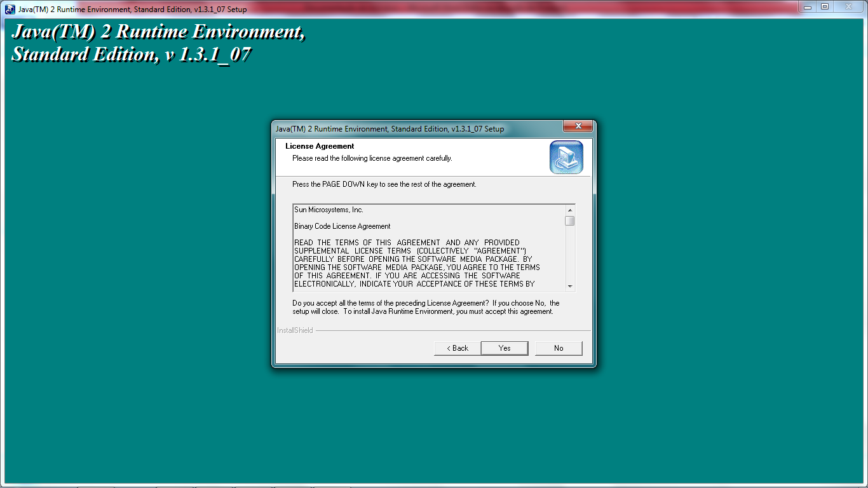Click the scrollbar thumb in the license box
This screenshot has height=488, width=868.
pos(570,220)
